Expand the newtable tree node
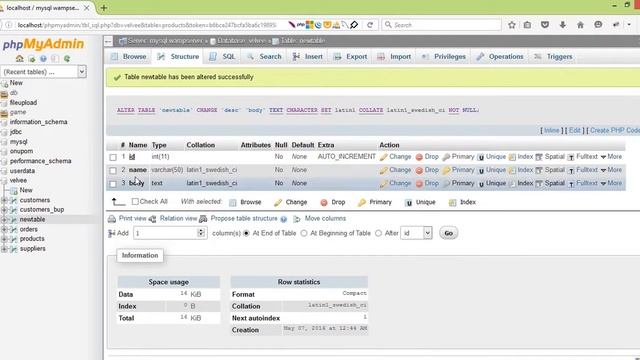This screenshot has width=640, height=360. pos(4,220)
